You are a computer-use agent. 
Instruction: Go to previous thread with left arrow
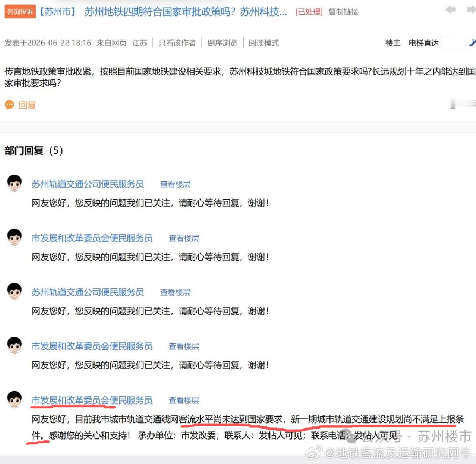tap(450, 10)
